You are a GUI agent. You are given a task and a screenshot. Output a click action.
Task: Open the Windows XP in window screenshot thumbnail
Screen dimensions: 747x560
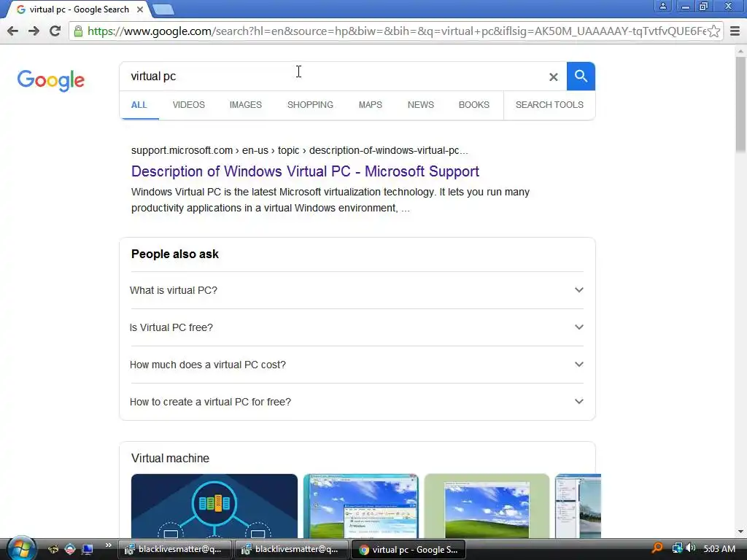pyautogui.click(x=360, y=506)
